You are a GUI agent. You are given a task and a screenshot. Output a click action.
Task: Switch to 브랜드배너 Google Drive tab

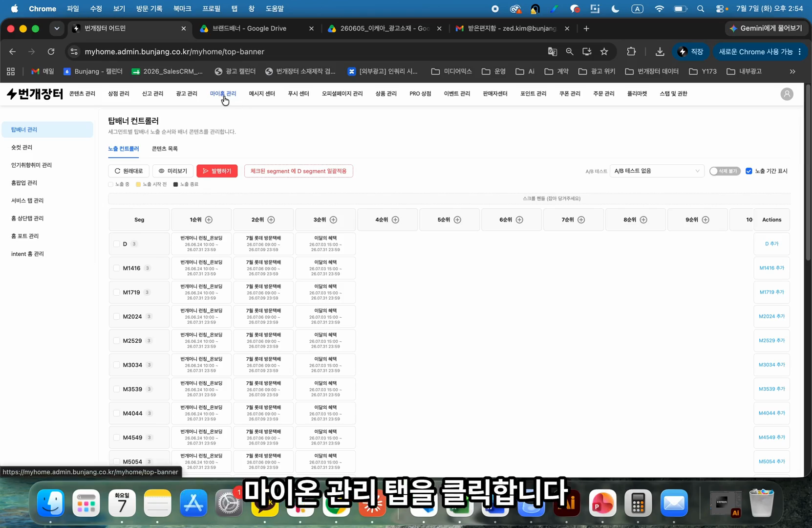[x=256, y=28]
